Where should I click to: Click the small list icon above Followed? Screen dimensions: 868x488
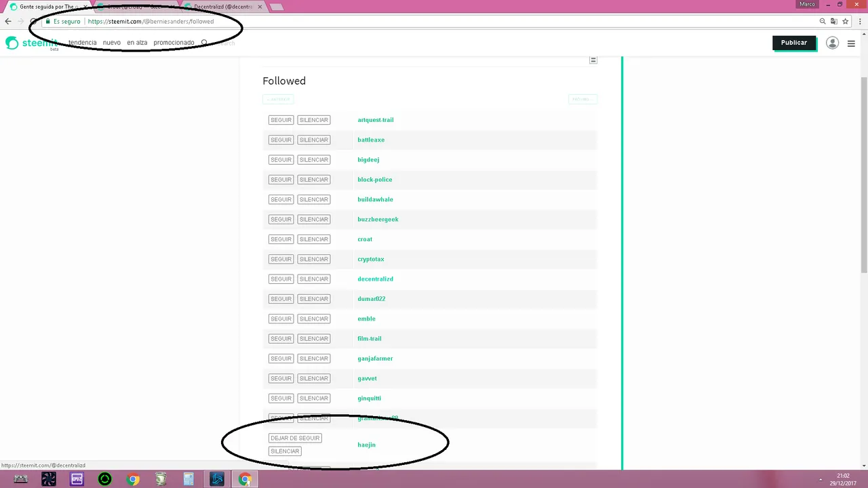point(593,60)
